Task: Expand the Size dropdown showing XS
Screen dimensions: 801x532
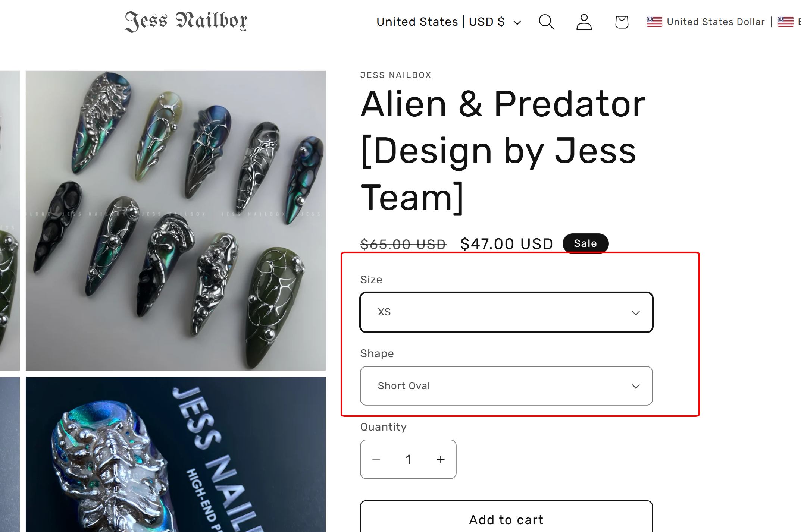Action: coord(506,312)
